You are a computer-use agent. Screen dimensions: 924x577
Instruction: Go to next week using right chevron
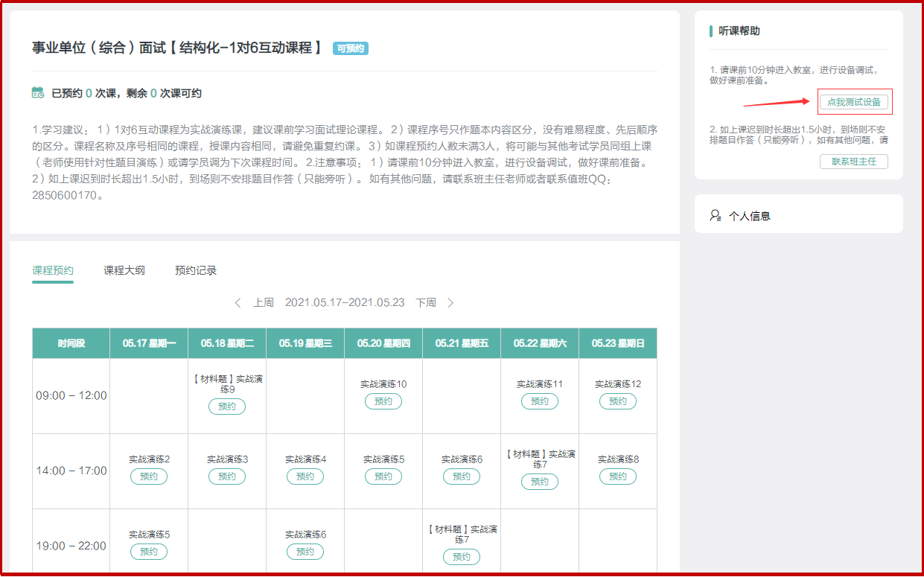click(450, 302)
